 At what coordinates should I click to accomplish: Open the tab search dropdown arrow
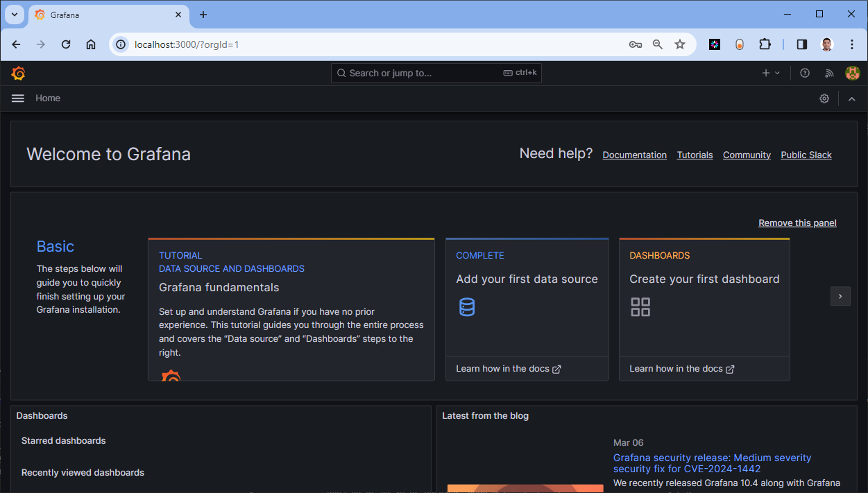14,15
